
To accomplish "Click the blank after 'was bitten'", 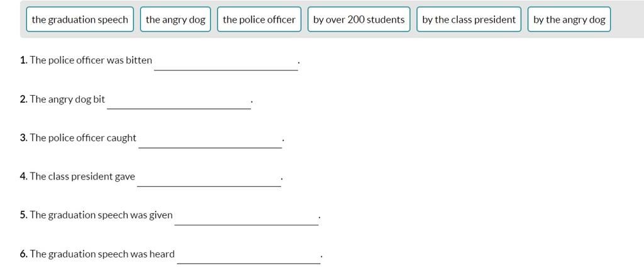I will [x=226, y=62].
